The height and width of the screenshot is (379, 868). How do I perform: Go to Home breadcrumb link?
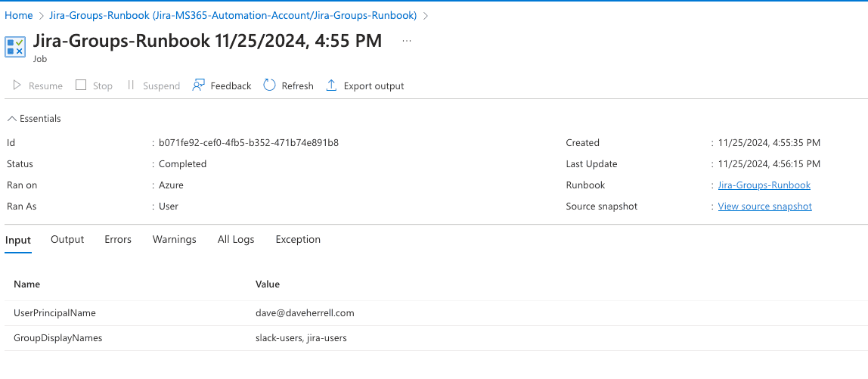tap(19, 16)
